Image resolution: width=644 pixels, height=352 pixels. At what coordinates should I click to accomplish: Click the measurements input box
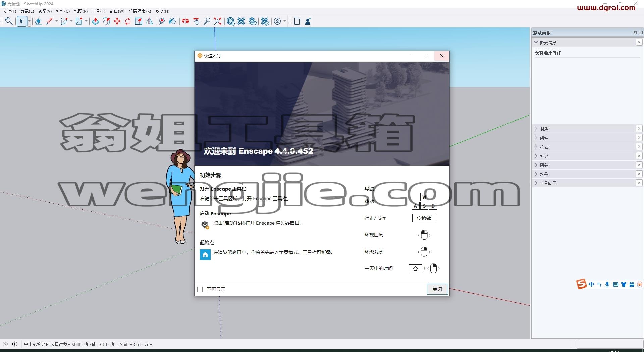610,344
